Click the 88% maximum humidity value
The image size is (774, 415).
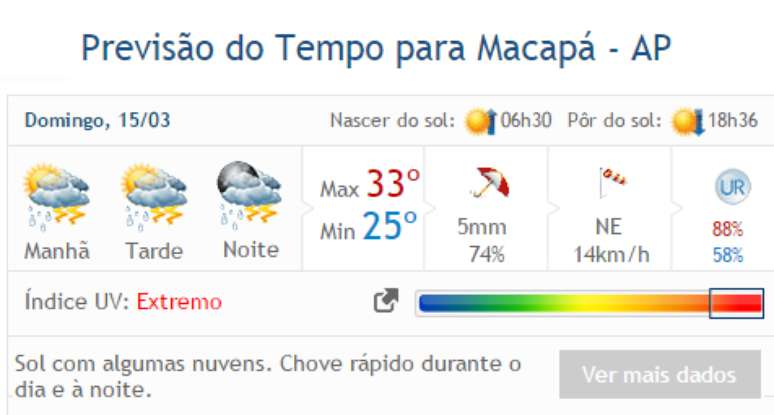[728, 229]
